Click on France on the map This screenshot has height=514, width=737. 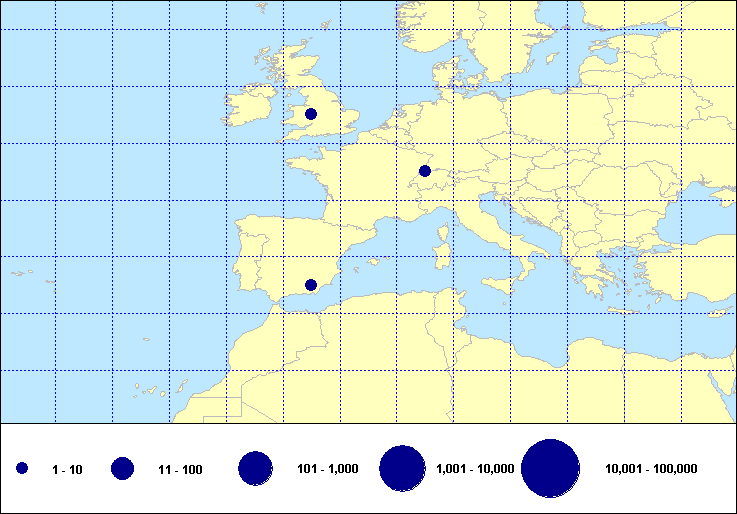(360, 180)
